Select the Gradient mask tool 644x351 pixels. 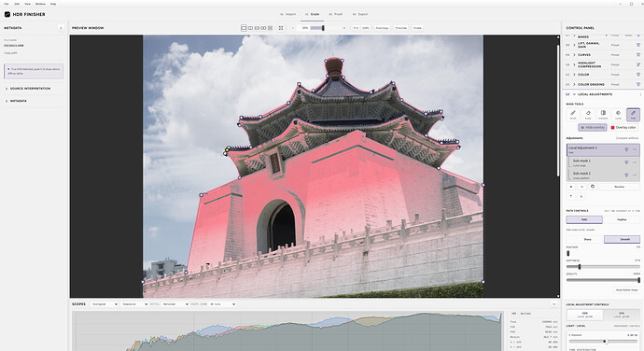point(603,114)
